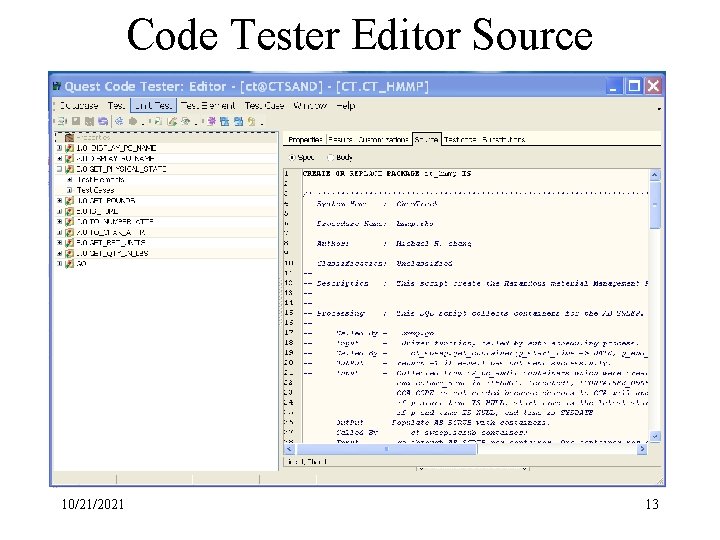Select the 5.0 tree row
The image size is (720, 540).
pyautogui.click(x=166, y=211)
